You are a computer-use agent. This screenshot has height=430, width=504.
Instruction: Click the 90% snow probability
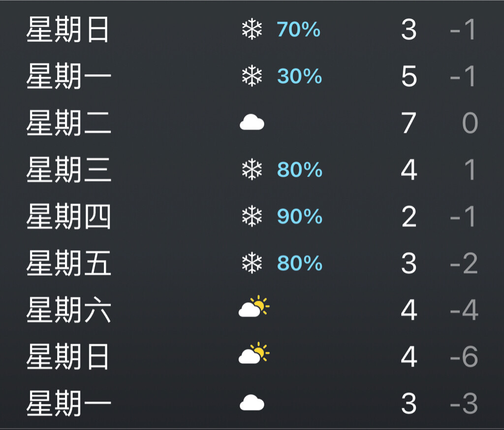300,216
